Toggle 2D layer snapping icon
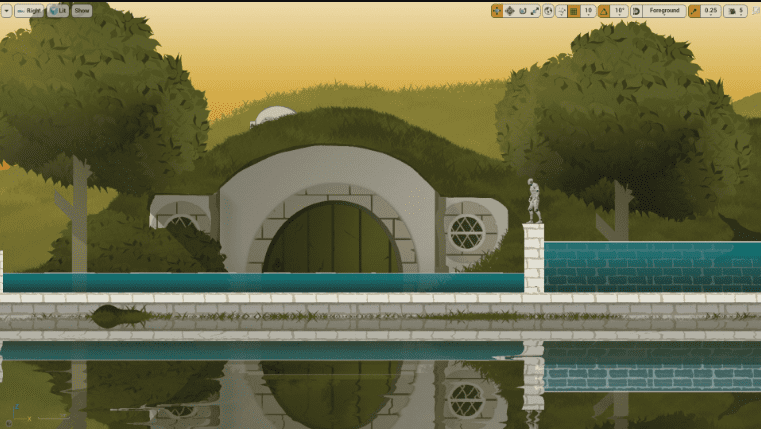The height and width of the screenshot is (429, 761). click(636, 11)
